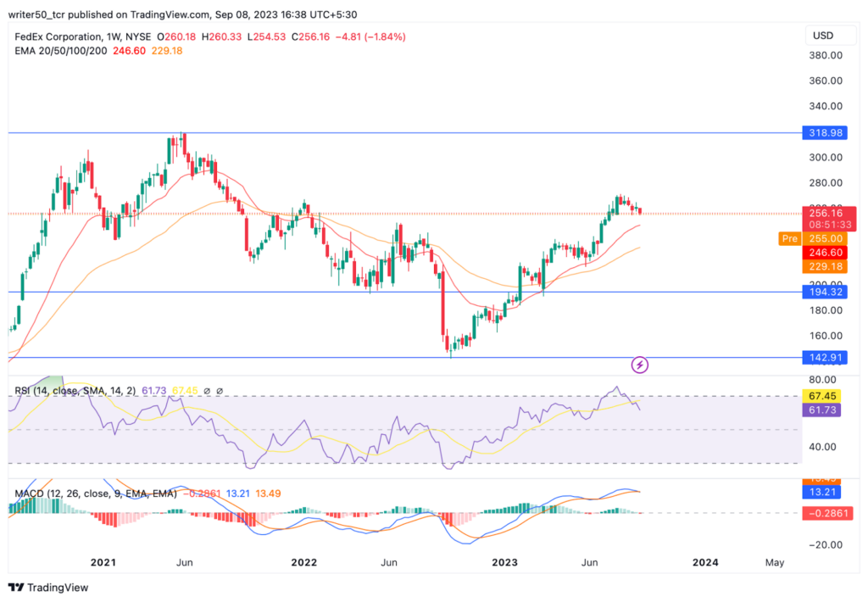Viewport: 868px width, 602px height.
Task: Select the RSI indicator legend label
Action: 75,391
